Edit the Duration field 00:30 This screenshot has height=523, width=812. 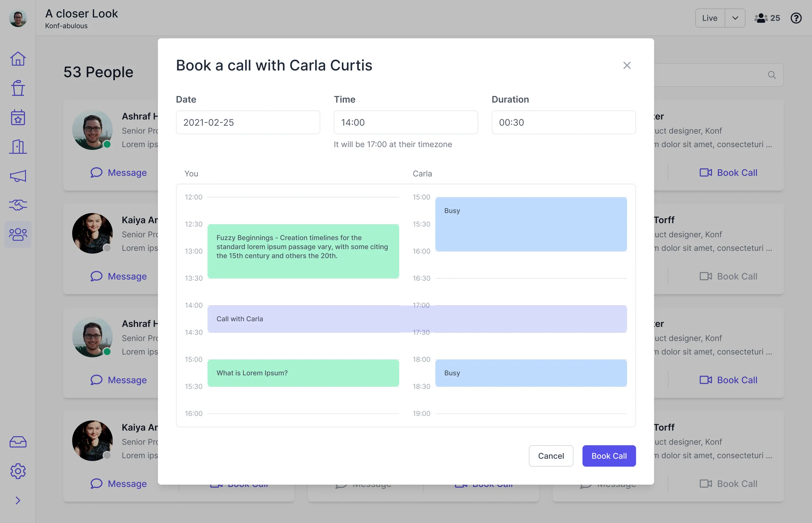563,122
